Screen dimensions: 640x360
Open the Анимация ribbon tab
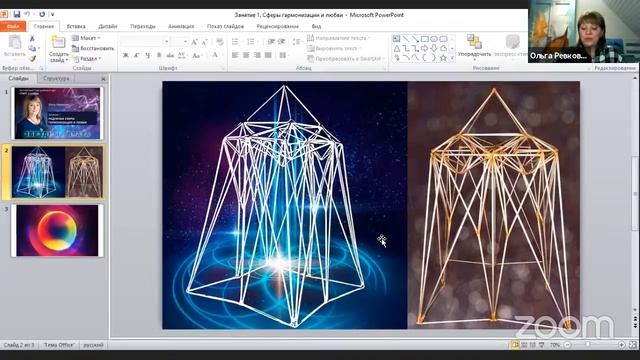(x=181, y=26)
